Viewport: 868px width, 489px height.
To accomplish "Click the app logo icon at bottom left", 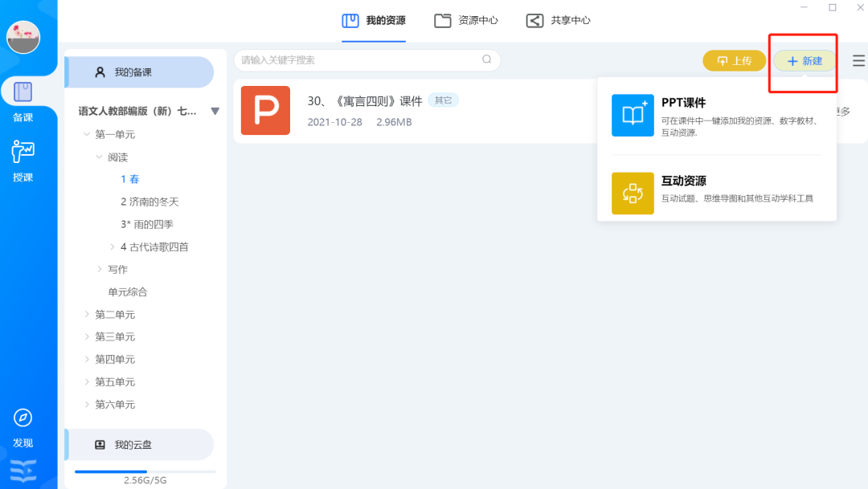I will (23, 471).
